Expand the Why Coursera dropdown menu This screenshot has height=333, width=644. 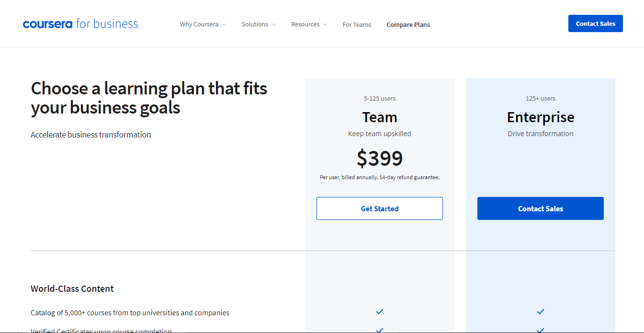(199, 24)
